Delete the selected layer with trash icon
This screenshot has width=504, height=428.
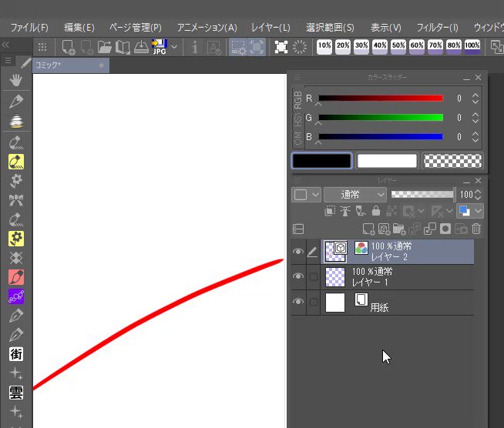tap(476, 229)
